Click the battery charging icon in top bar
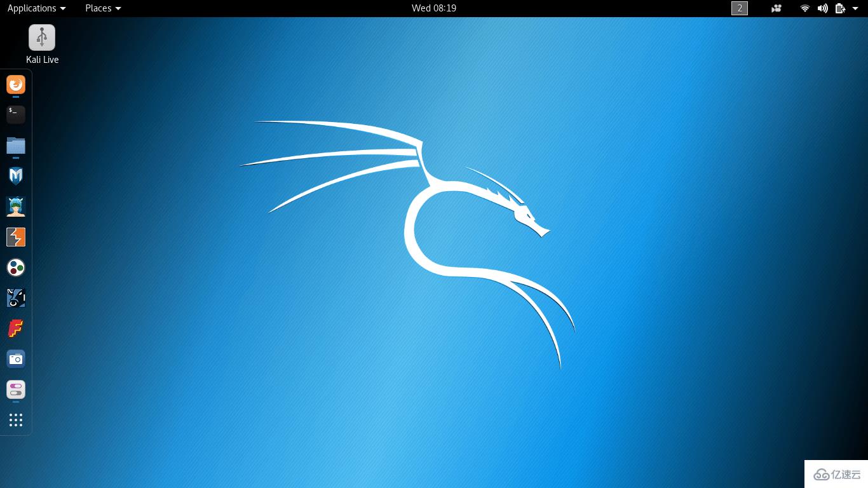Screen dimensions: 868x488 coord(840,8)
